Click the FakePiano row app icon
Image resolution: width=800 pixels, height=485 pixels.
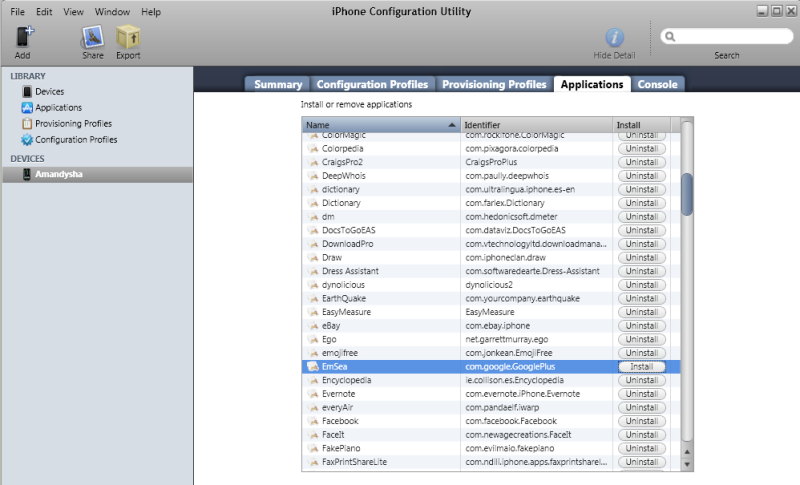pyautogui.click(x=313, y=448)
